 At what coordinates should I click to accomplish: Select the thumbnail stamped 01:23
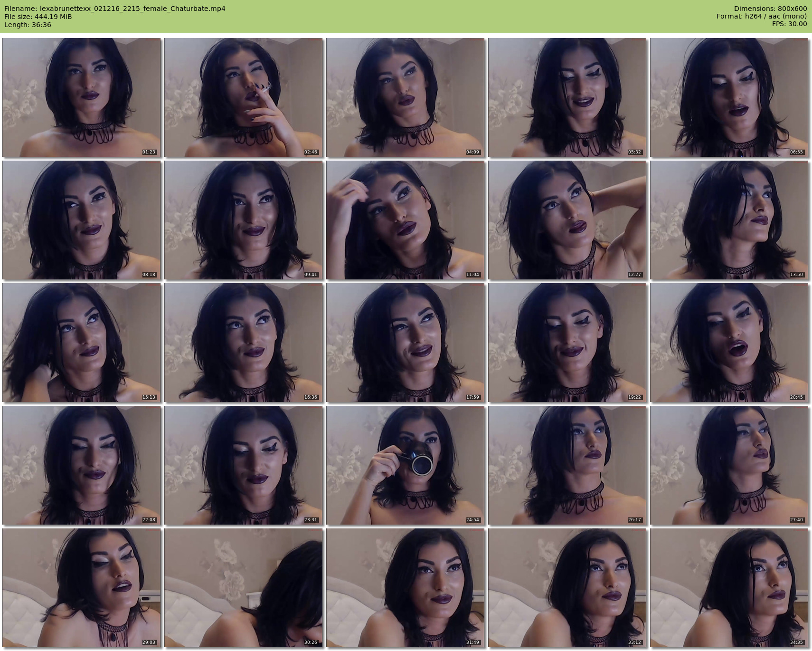(x=82, y=97)
